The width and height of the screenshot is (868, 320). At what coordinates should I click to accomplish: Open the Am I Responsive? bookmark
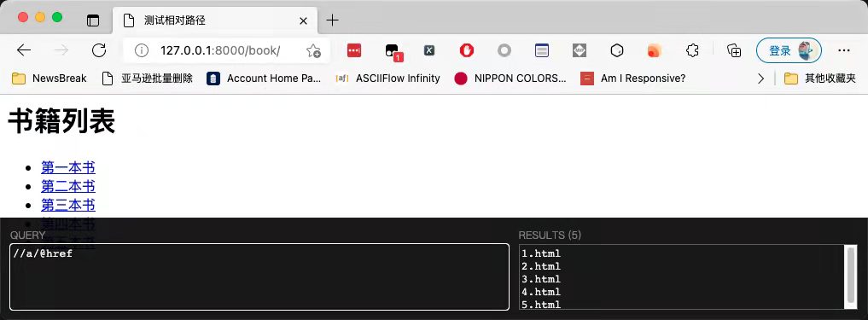point(632,79)
